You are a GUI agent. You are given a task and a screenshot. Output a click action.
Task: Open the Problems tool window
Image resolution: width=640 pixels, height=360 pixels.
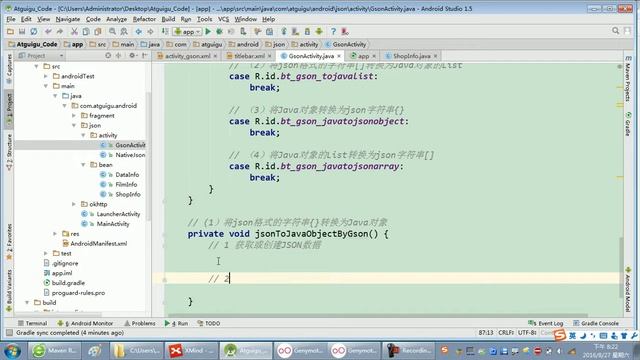[x=140, y=323]
